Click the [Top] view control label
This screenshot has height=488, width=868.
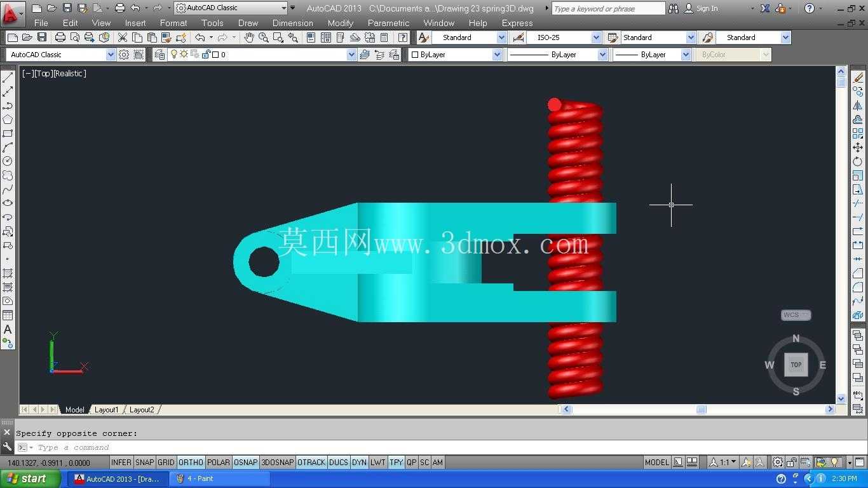pyautogui.click(x=44, y=74)
